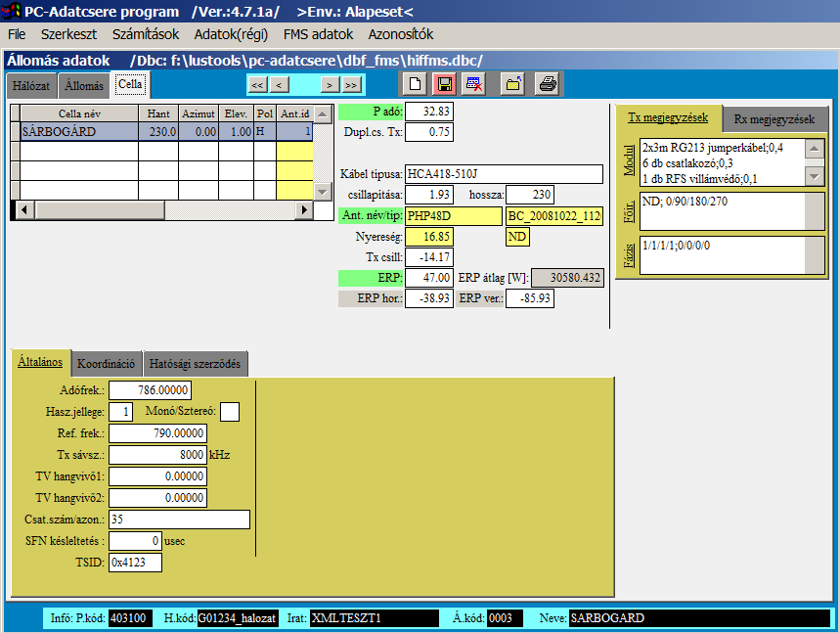Click the Csat.szám/azon. field 35

[x=180, y=520]
